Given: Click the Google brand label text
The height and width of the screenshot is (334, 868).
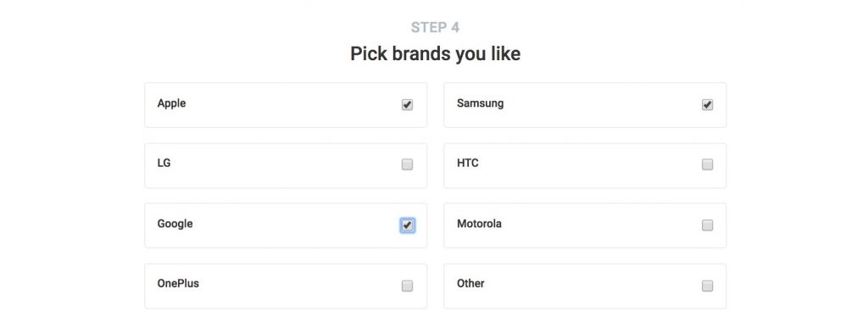Looking at the screenshot, I should (175, 224).
